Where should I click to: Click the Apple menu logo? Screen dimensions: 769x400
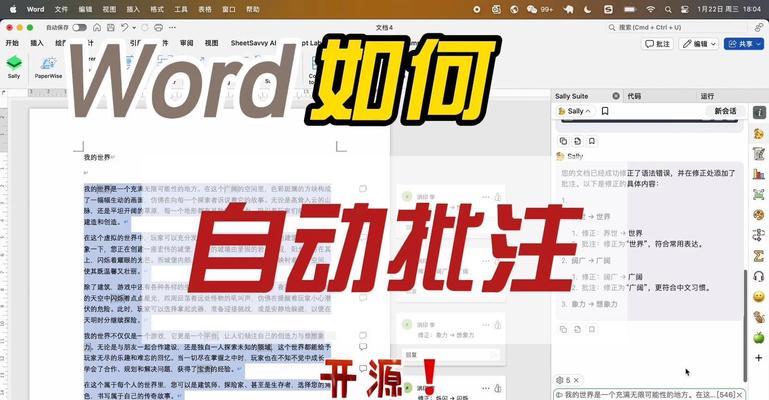click(13, 9)
